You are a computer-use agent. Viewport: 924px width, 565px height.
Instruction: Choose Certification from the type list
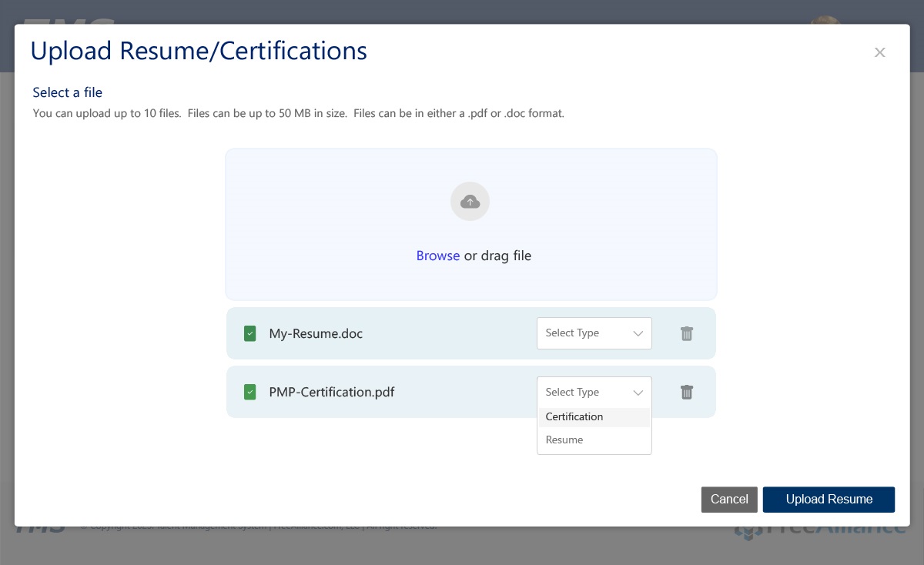574,416
